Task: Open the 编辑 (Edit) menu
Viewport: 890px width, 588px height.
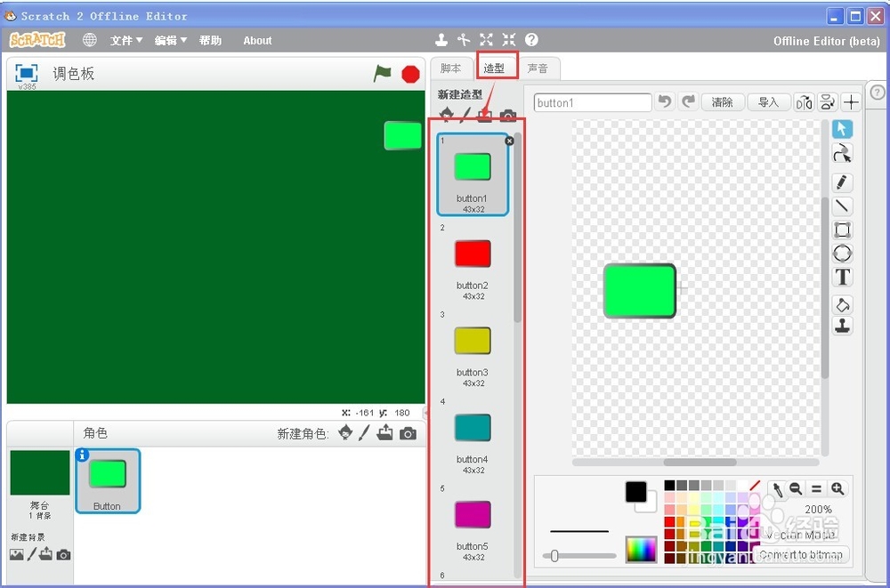Action: tap(167, 40)
